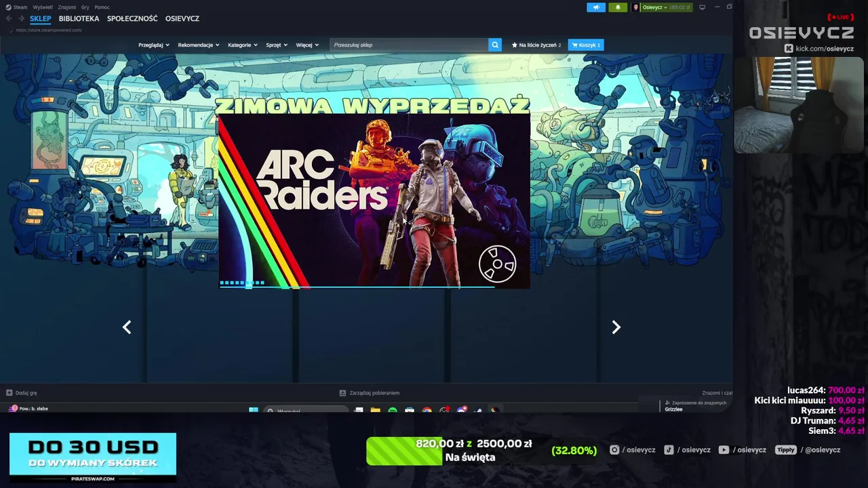Click the blue megaphone announcements icon

coord(596,7)
